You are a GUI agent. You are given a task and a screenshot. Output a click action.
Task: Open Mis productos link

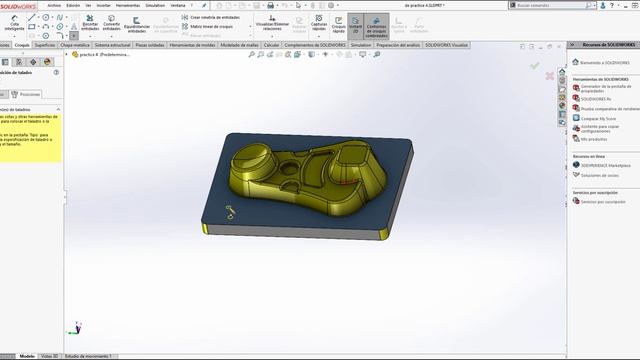click(x=594, y=139)
